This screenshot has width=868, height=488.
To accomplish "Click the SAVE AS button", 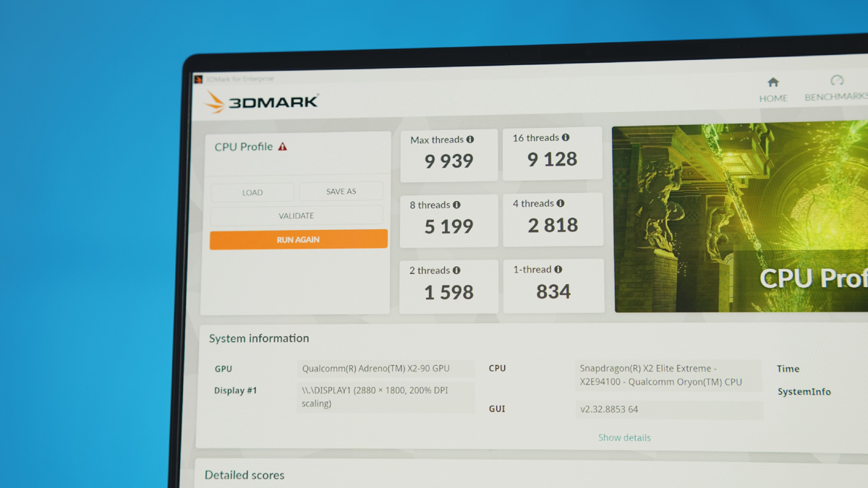I will [x=341, y=192].
